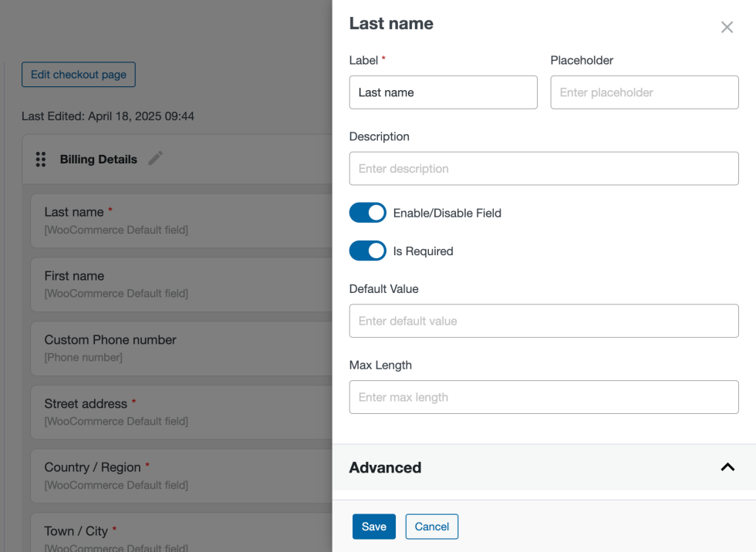Turn off the Is Required switch
Viewport: 756px width, 552px height.
[x=367, y=251]
